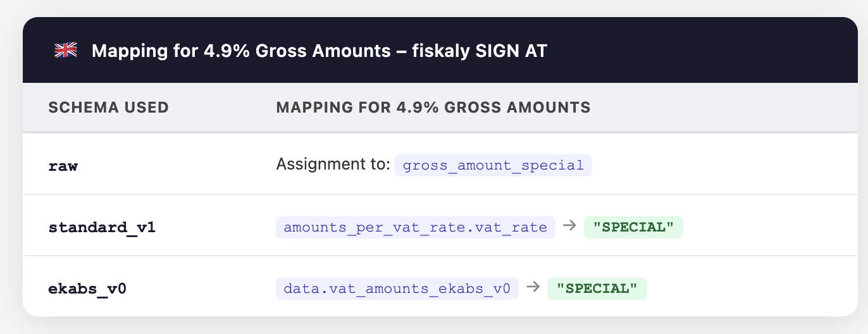Click the amounts_per_vat_rate.vat_rate code tag
The height and width of the screenshot is (334, 868).
(x=415, y=227)
